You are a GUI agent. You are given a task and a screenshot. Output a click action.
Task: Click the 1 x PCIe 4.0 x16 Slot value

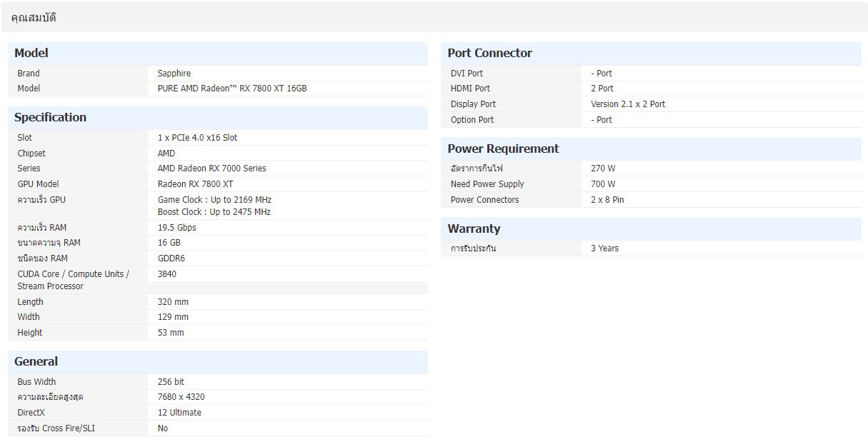(197, 137)
